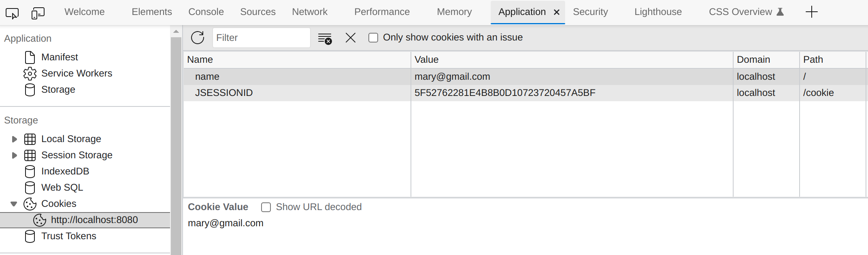Clear all cookies with the clear-all icon
The height and width of the screenshot is (255, 868).
point(325,38)
